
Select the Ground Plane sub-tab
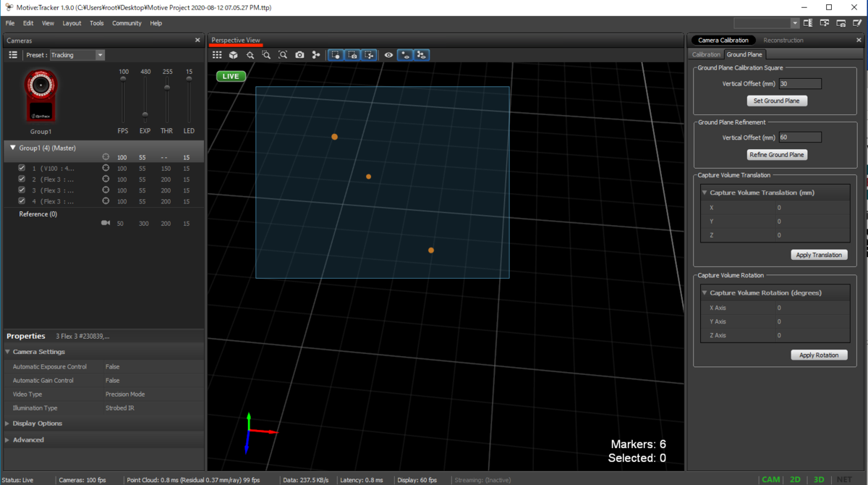click(744, 54)
